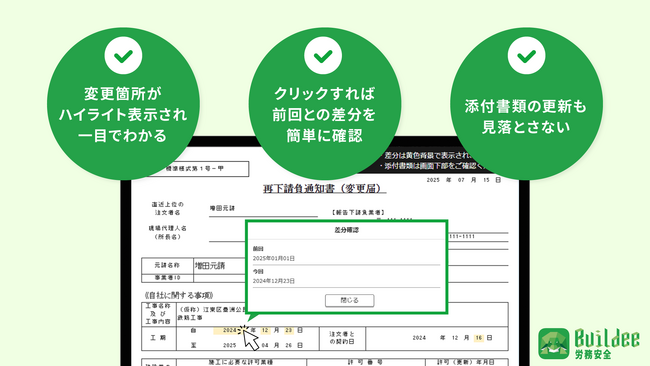
Task: Click the checkmark icon above 添付書類の更新も
Action: coord(526,56)
